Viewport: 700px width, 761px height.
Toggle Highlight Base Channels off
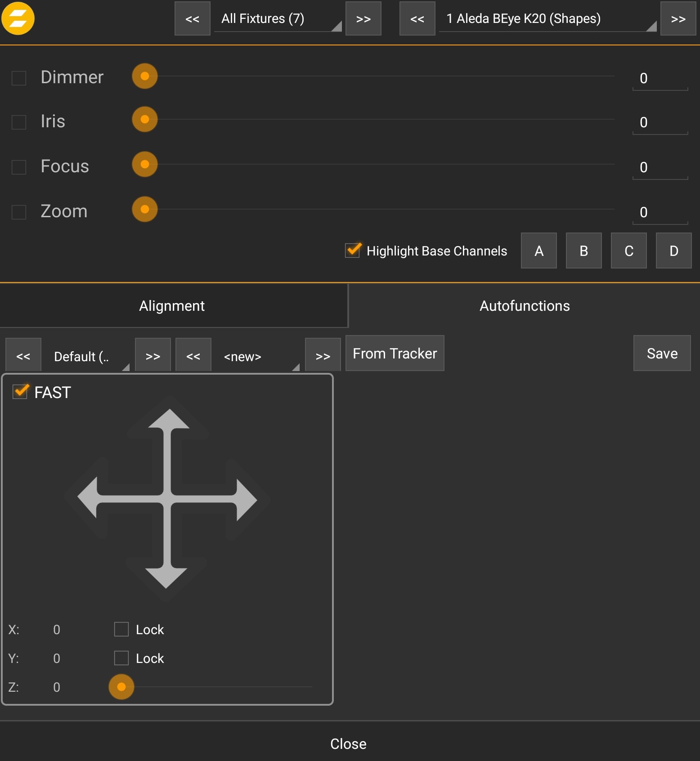point(353,251)
